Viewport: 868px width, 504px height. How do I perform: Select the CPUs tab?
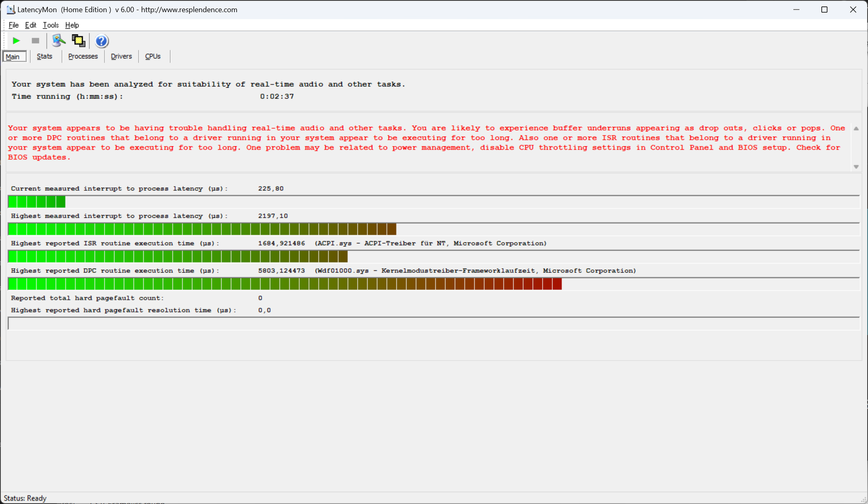(153, 57)
